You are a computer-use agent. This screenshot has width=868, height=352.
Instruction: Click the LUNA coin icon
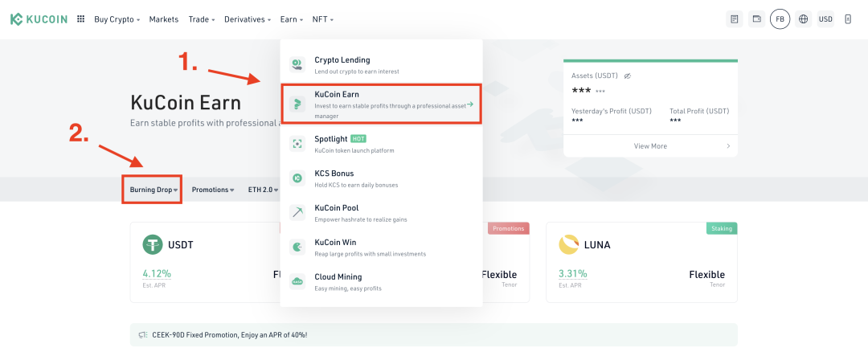coord(569,244)
